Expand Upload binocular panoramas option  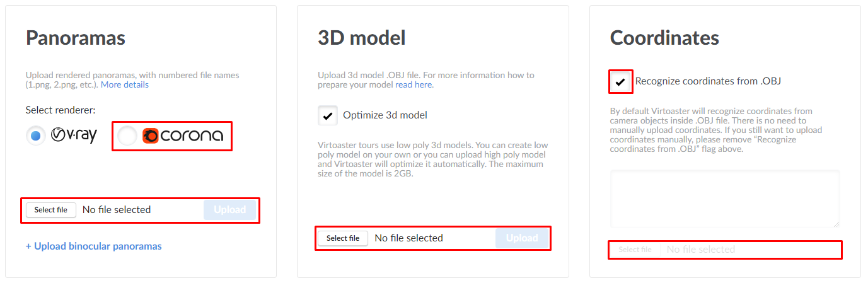pyautogui.click(x=94, y=246)
